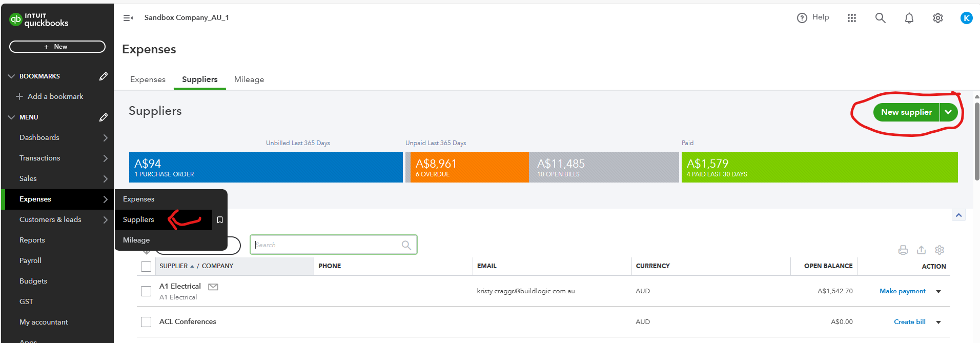Sort by SUPPLIER column header
This screenshot has height=343, width=980.
pyautogui.click(x=173, y=266)
